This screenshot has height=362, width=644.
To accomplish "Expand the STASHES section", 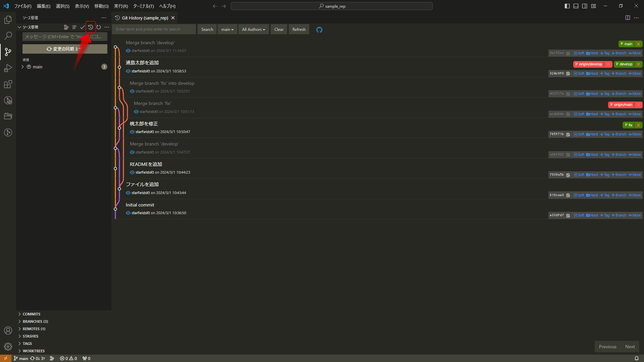I will pos(30,336).
